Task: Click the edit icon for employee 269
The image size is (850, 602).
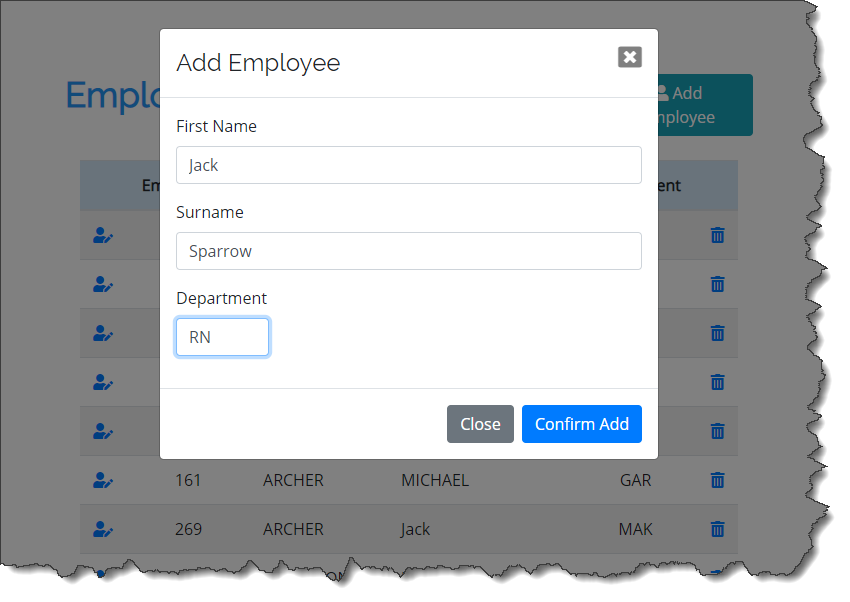Action: tap(103, 529)
